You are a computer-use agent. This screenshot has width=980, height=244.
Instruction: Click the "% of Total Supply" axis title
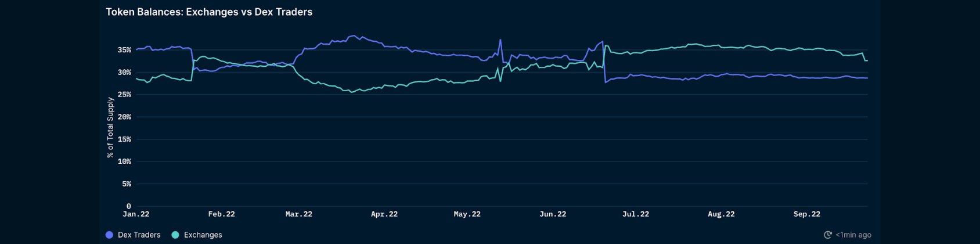coord(110,127)
